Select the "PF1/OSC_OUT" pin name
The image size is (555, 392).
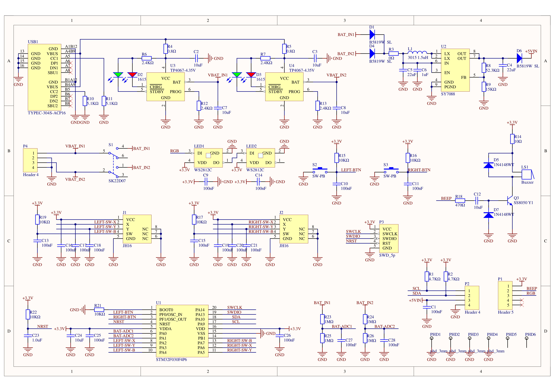(173, 319)
